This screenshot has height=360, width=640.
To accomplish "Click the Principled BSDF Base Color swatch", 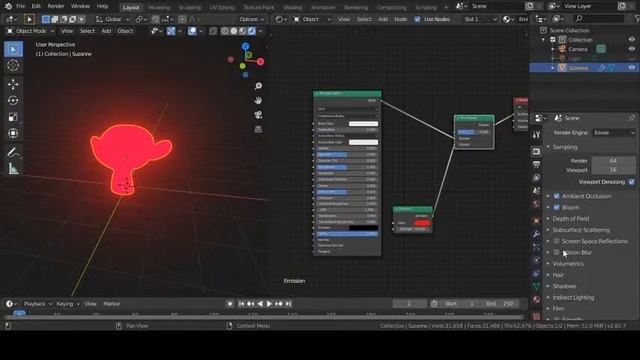I will (363, 124).
